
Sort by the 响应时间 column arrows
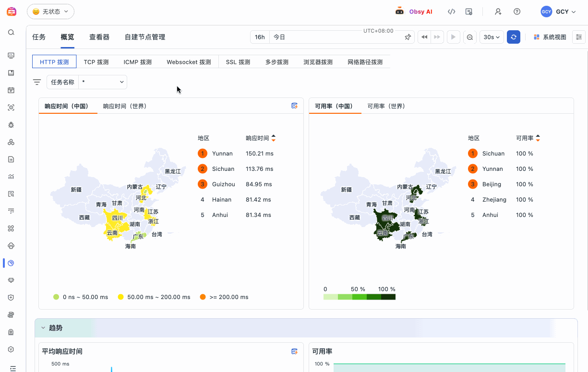tap(274, 138)
